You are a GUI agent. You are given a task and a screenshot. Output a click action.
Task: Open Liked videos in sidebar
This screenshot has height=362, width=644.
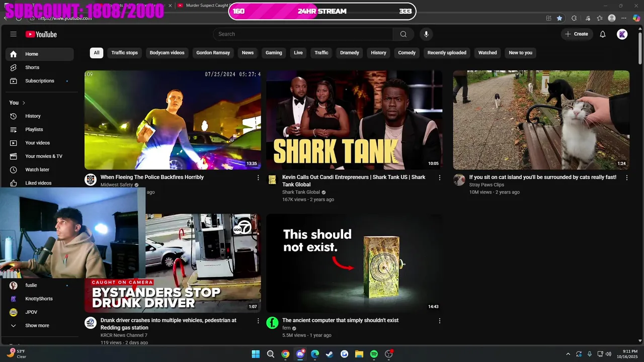point(40,183)
